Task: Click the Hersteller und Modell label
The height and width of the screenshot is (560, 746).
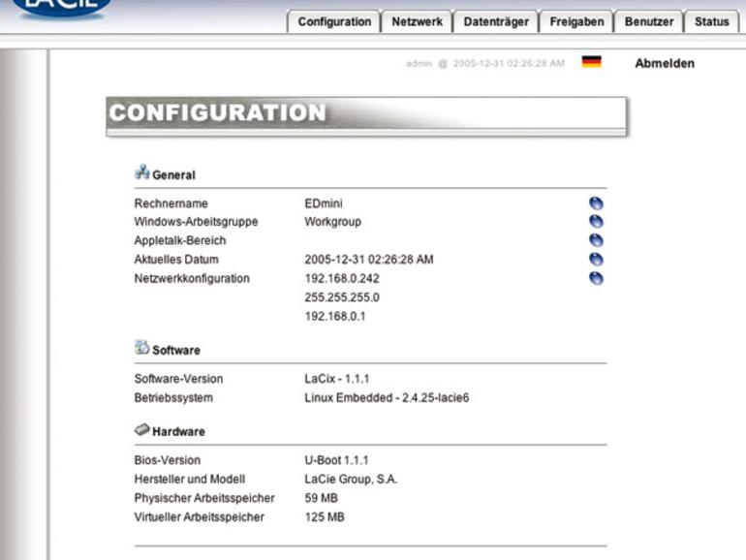Action: [x=190, y=480]
